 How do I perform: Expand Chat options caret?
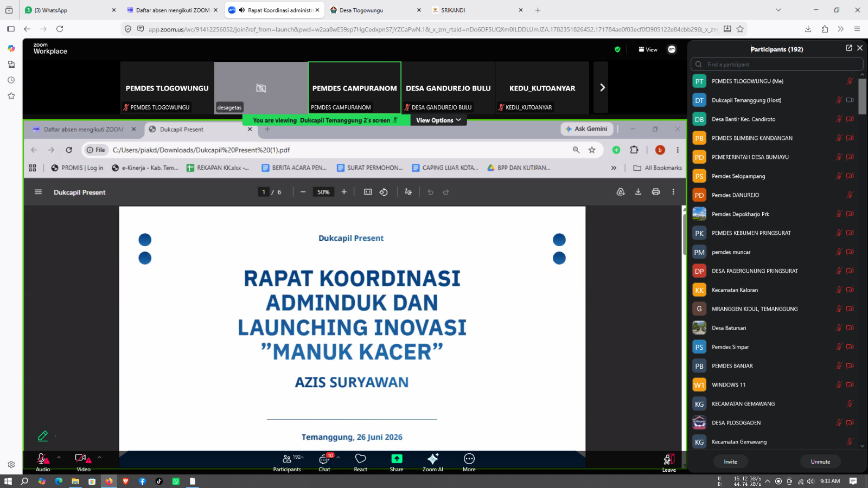[338, 458]
